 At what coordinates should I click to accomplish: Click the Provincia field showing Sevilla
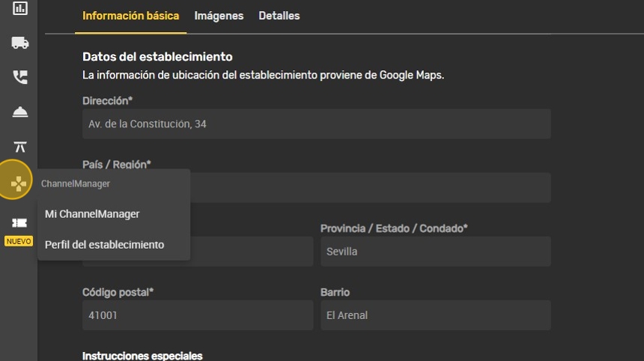pos(435,252)
